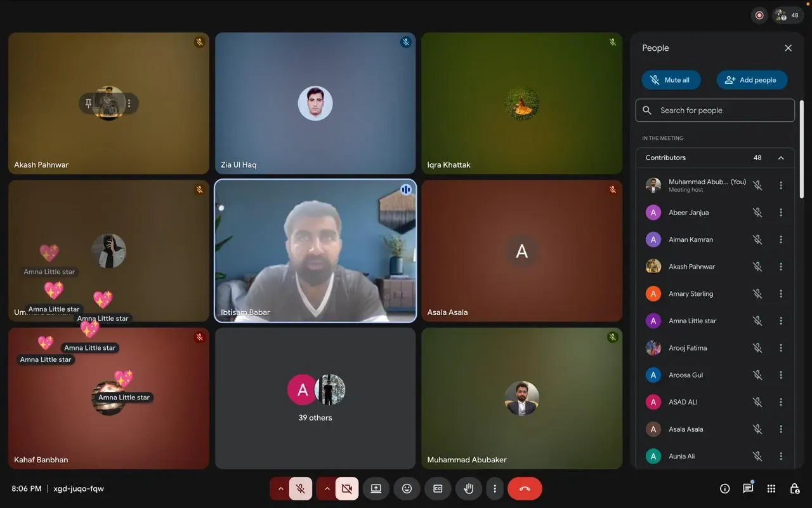Collapse the Contributors list
This screenshot has height=508, width=812.
(x=781, y=157)
